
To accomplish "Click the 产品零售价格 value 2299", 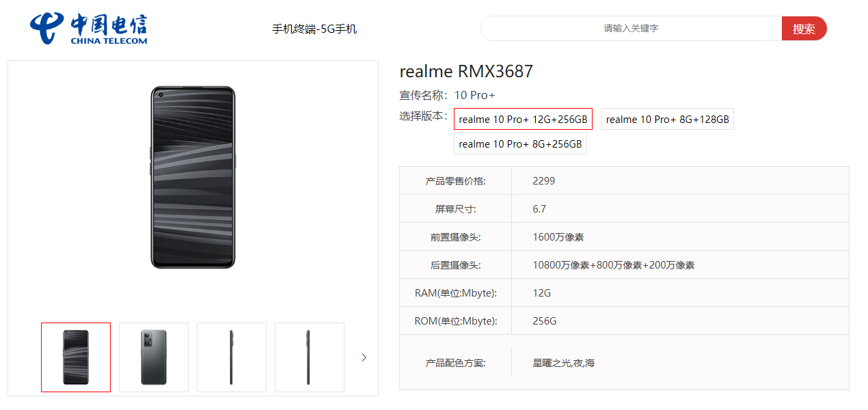I will [544, 181].
